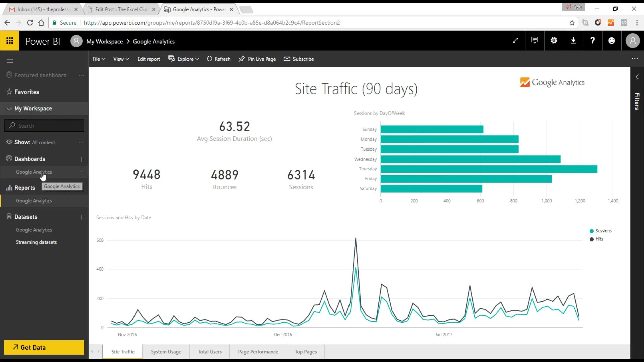This screenshot has height=362, width=644.
Task: Expand the File menu dropdown
Action: coord(98,59)
